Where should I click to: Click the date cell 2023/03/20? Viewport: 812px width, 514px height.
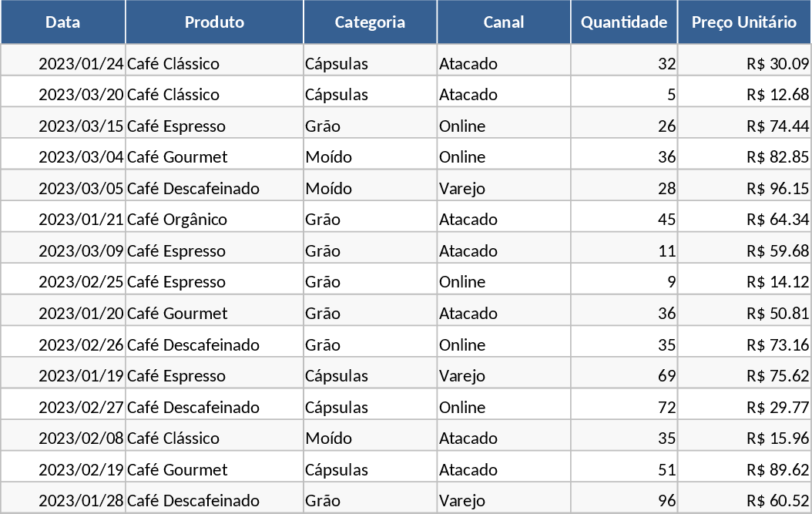[81, 95]
